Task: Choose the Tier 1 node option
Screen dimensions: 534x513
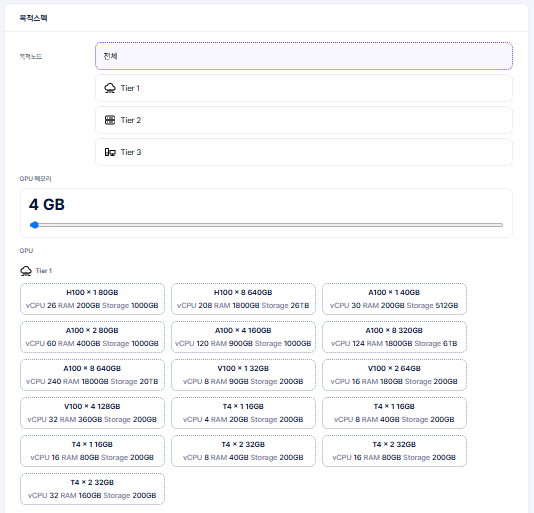Action: click(304, 88)
